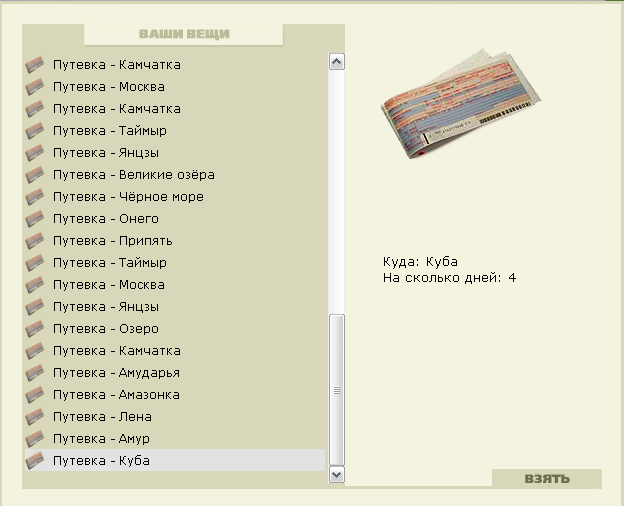Select the ticket icon of Путевка - Онего
Viewport: 624px width, 506px height.
(x=35, y=219)
